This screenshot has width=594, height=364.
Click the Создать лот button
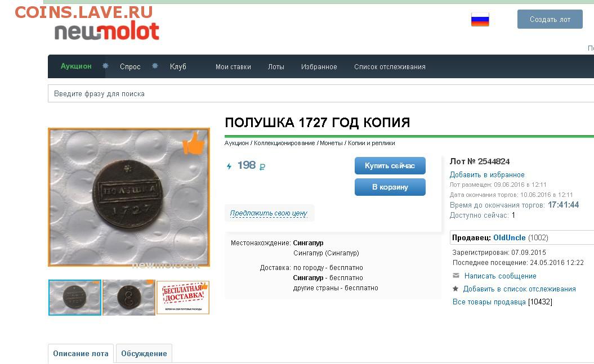click(x=550, y=19)
